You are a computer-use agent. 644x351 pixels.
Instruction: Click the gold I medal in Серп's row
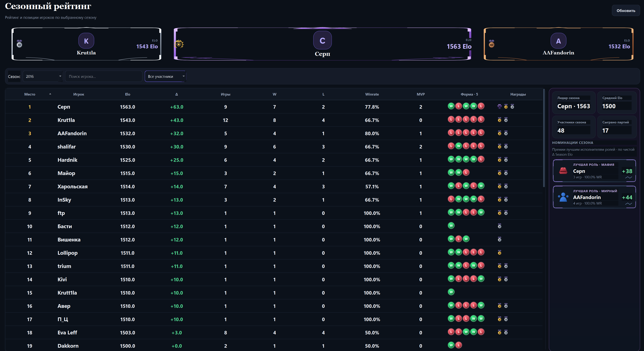pyautogui.click(x=506, y=106)
